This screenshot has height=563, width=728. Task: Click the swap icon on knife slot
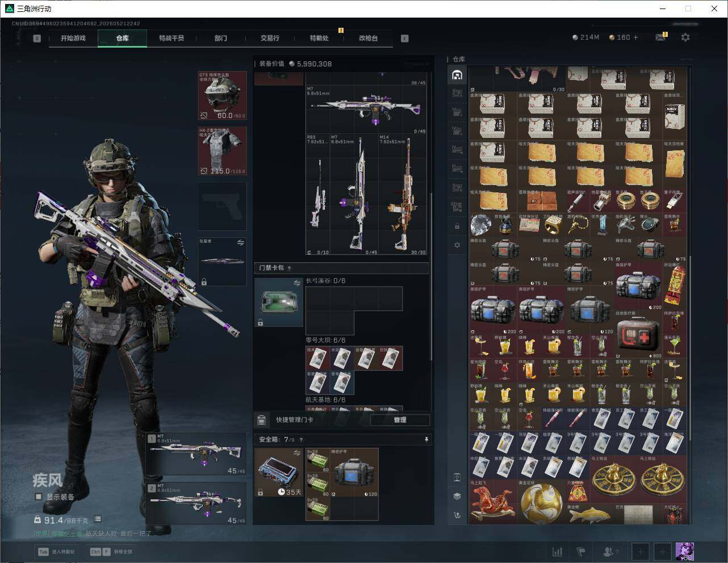coord(241,243)
